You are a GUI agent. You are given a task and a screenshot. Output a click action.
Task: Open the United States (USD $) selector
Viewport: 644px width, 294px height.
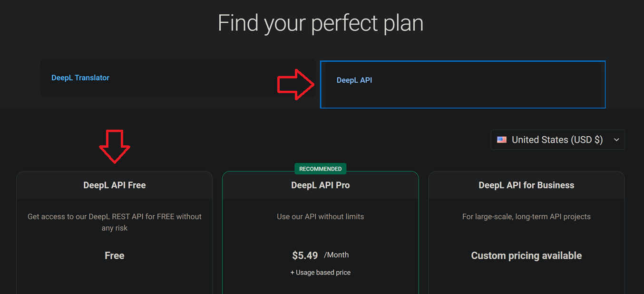tap(557, 140)
